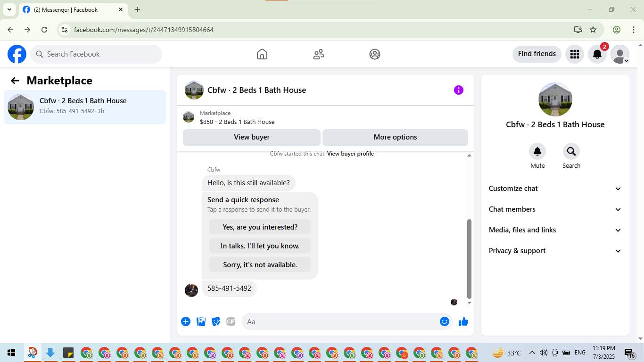Open the Chrome profile icon in toolbar
Image resolution: width=644 pixels, height=362 pixels.
(617, 30)
